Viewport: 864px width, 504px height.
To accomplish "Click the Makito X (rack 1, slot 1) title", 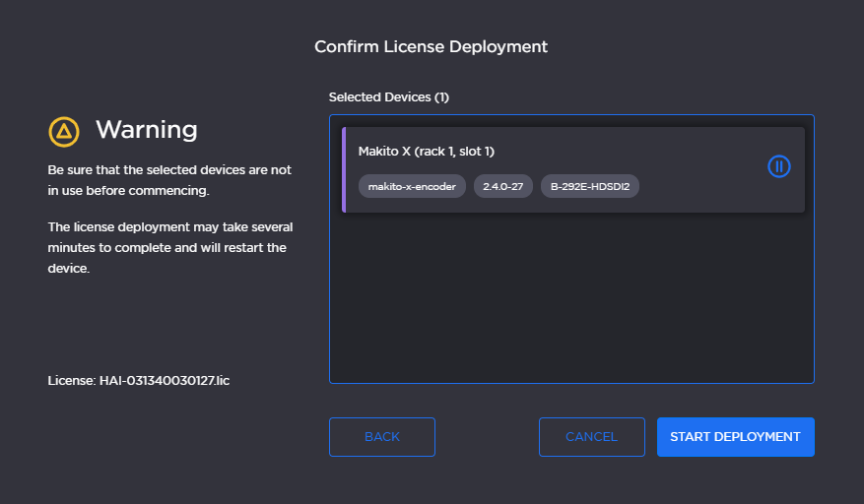I will 426,152.
